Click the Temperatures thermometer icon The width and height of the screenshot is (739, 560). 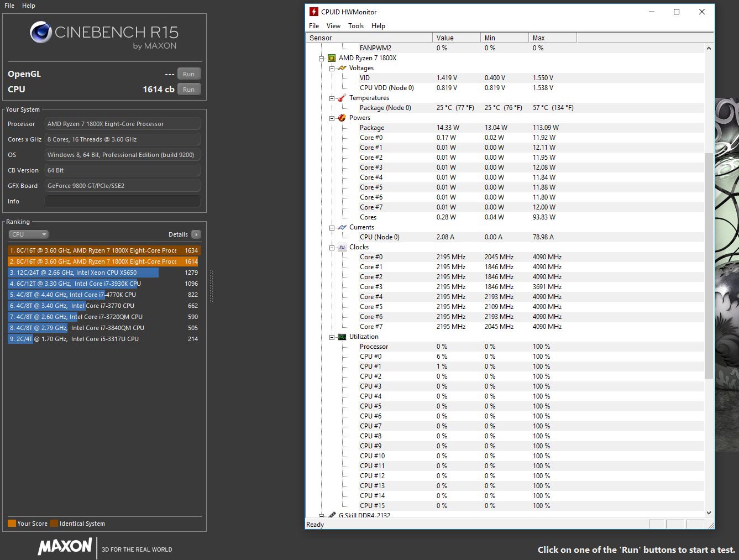click(x=342, y=98)
